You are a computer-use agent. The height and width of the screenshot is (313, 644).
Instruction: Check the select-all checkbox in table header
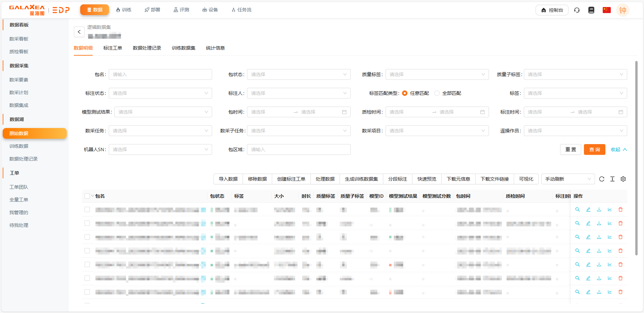[x=87, y=196]
